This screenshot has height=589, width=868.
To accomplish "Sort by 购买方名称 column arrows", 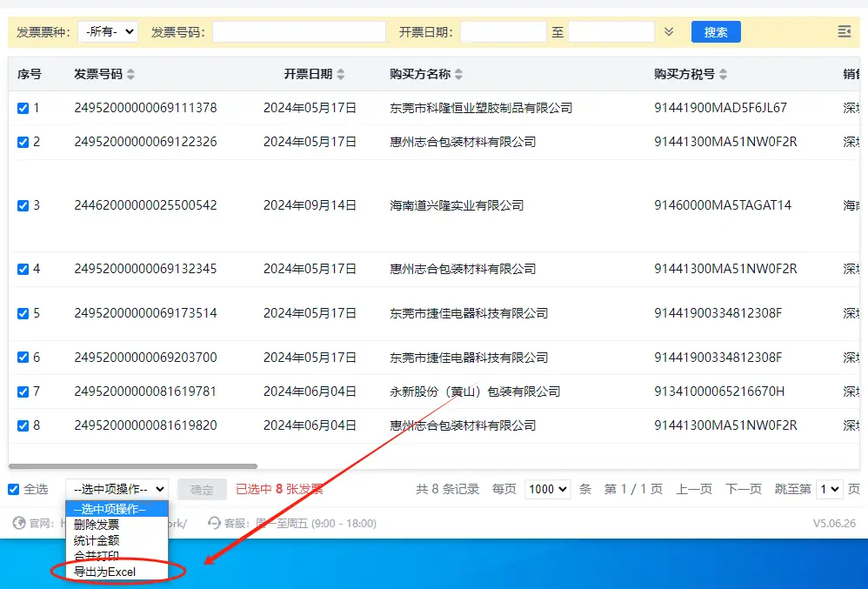I will coord(458,74).
